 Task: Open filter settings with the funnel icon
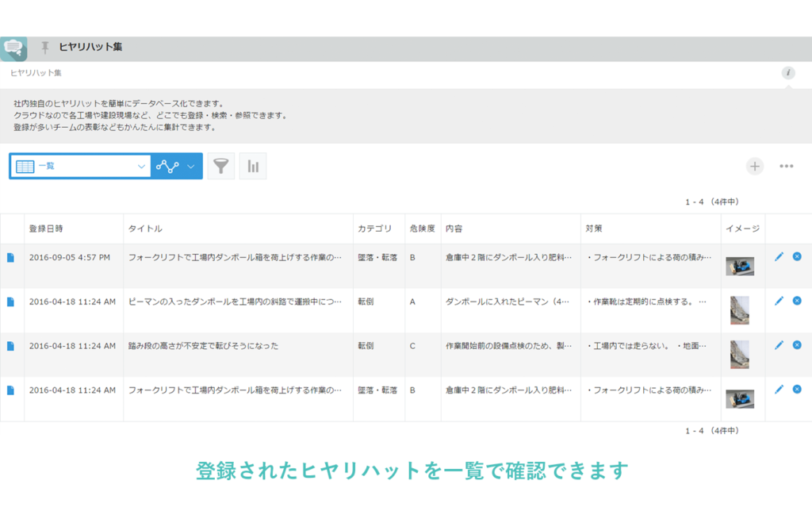tap(221, 166)
